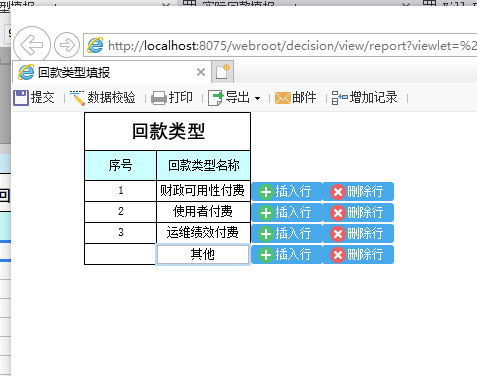Insert a row after 运维绩效付费

click(x=287, y=233)
